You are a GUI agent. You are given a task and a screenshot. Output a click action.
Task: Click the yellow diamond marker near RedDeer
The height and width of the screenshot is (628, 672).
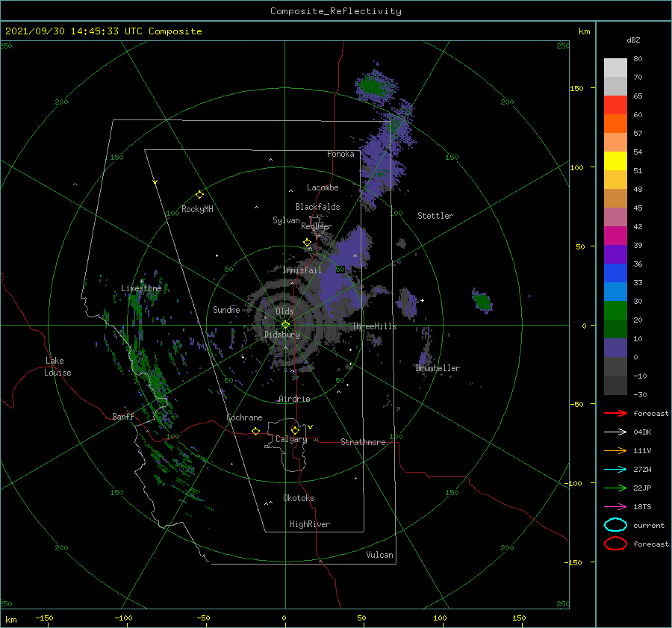307,243
